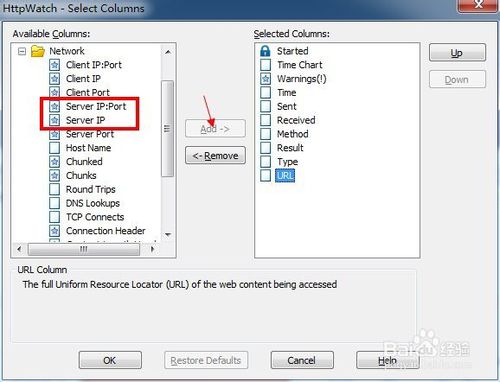Image resolution: width=500 pixels, height=382 pixels.
Task: Select Server Port column entry
Action: click(x=90, y=134)
